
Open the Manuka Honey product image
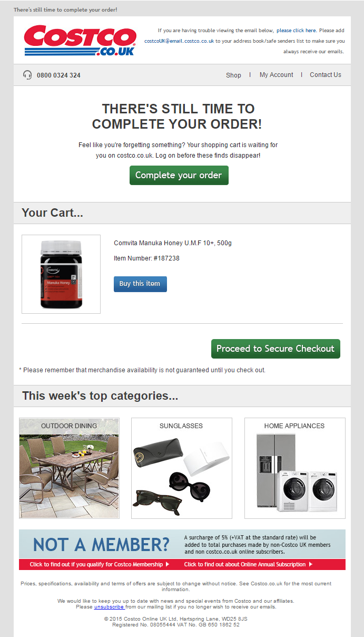(61, 274)
